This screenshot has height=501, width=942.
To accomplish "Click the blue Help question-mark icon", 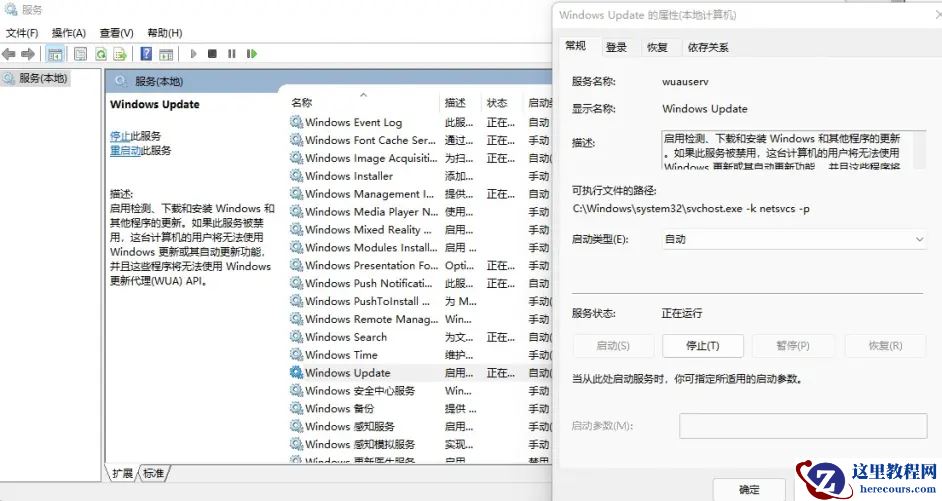I will (x=146, y=54).
